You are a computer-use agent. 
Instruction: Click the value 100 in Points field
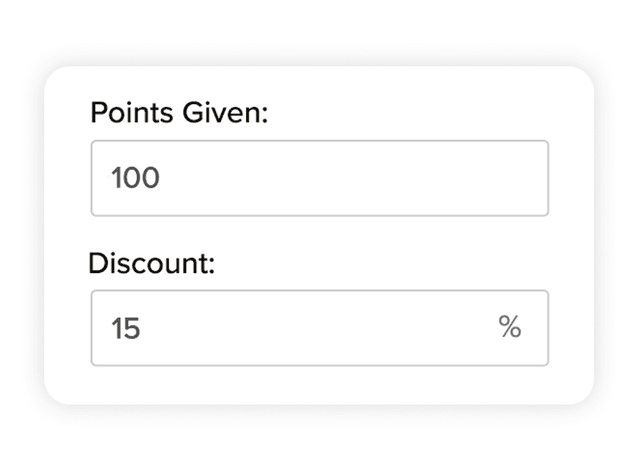tap(136, 179)
